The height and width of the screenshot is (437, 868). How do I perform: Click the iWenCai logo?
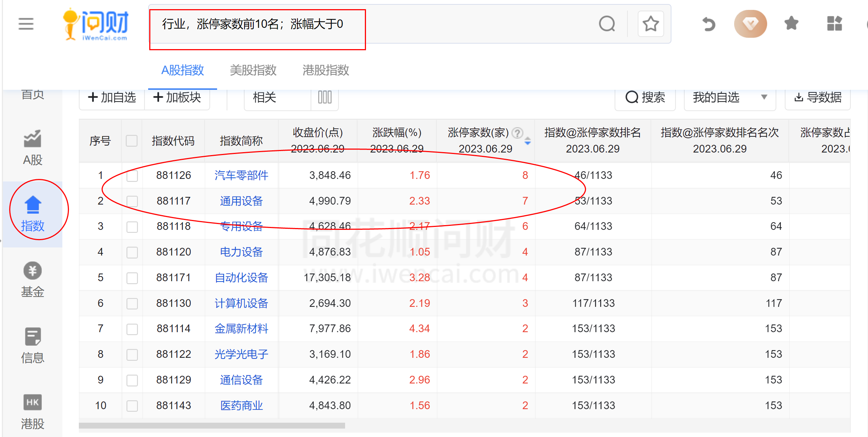click(95, 23)
